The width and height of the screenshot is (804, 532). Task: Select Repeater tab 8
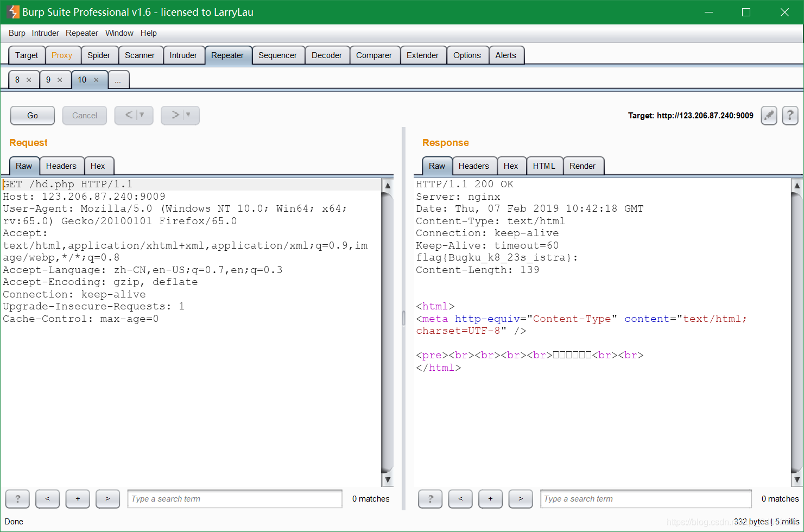click(17, 80)
